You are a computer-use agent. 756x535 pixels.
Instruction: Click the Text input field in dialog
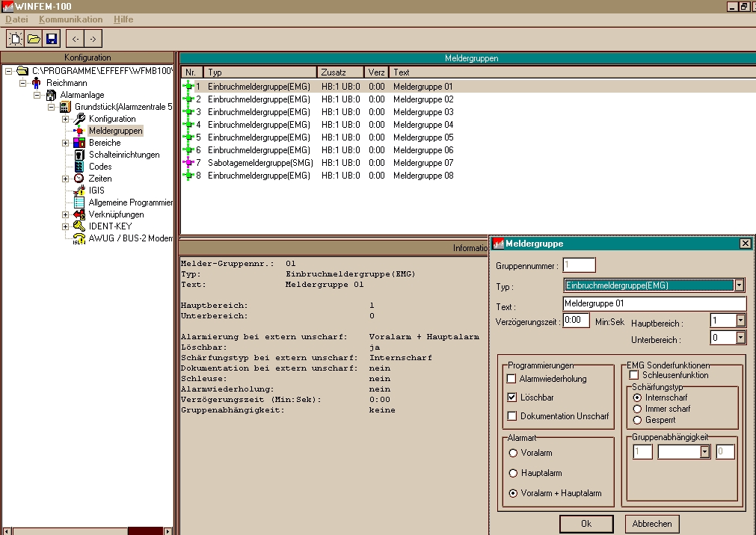click(654, 304)
